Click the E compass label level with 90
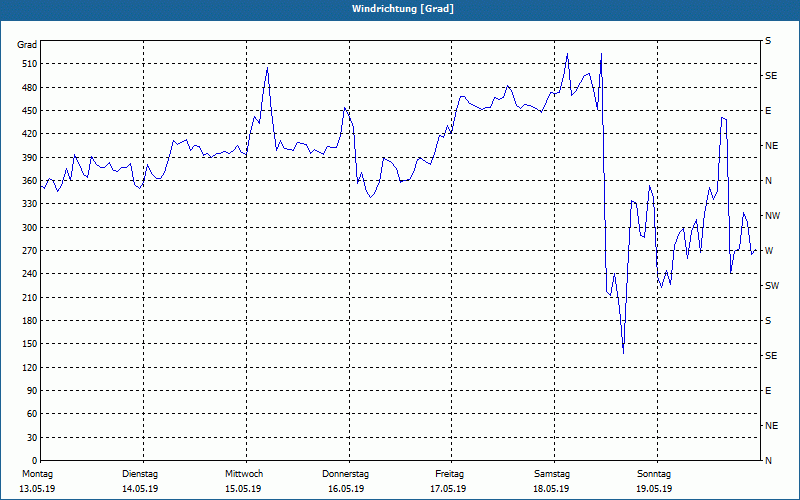The image size is (800, 500). coord(768,391)
